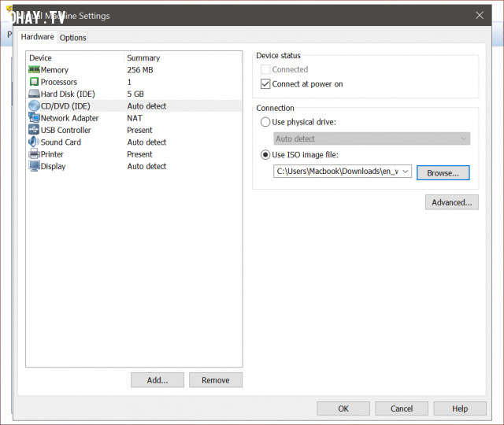Select the USB Controller icon
Viewport: 504px width, 425px height.
pos(34,130)
